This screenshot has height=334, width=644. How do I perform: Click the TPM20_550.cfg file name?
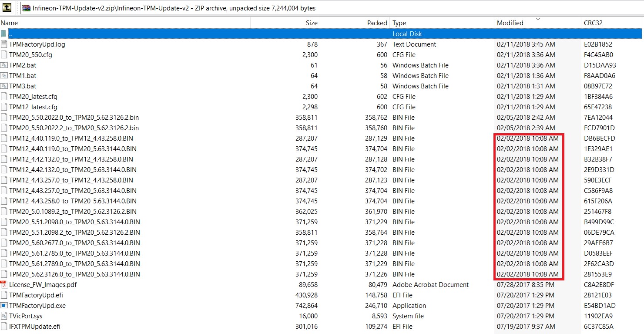(x=30, y=55)
